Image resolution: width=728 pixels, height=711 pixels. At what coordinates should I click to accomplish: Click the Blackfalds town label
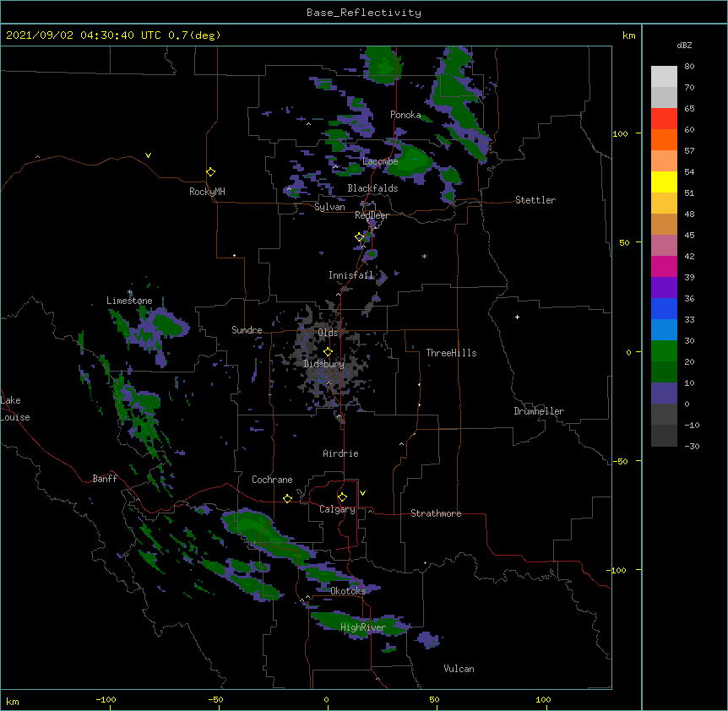point(372,188)
